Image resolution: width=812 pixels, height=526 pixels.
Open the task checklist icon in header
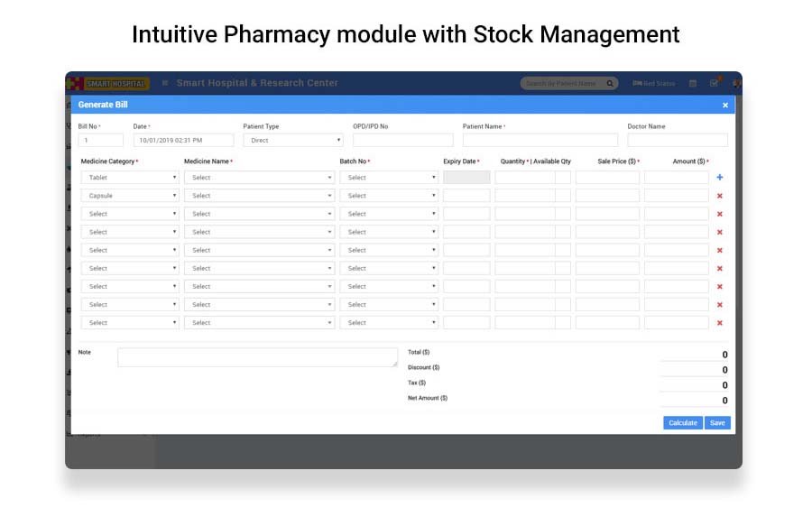(714, 84)
